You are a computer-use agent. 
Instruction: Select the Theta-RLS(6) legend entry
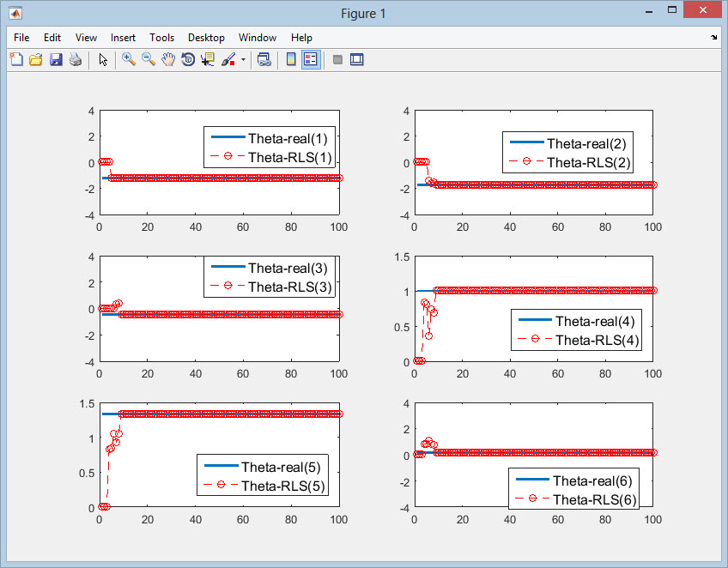(576, 499)
